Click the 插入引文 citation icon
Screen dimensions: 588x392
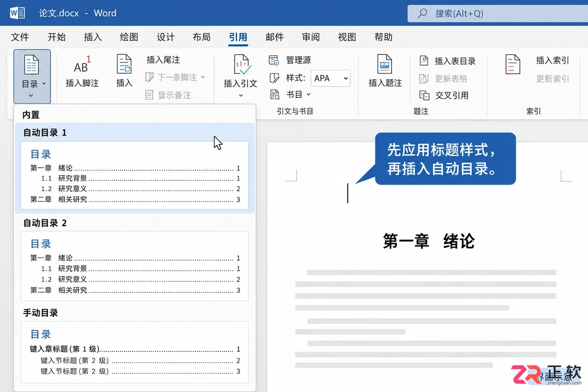pyautogui.click(x=242, y=65)
